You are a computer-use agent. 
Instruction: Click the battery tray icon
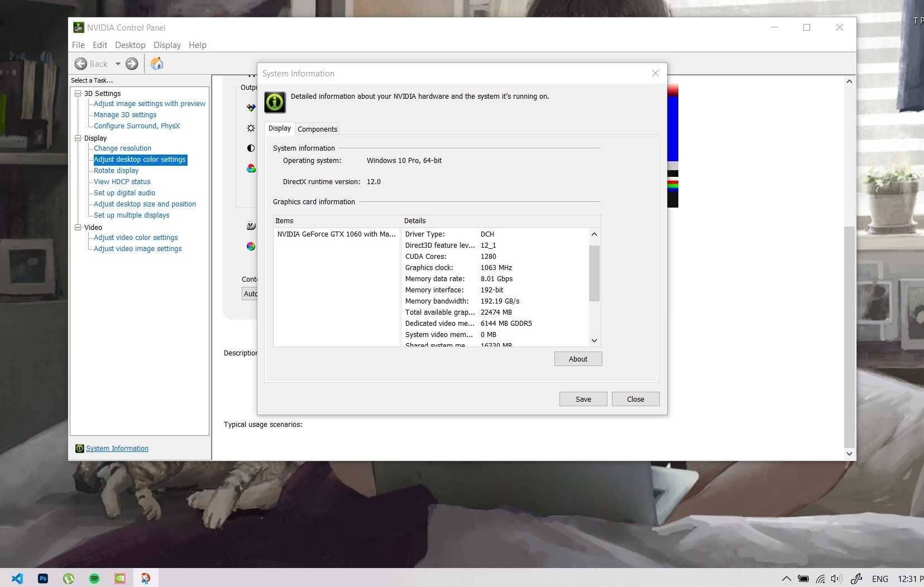click(x=803, y=579)
